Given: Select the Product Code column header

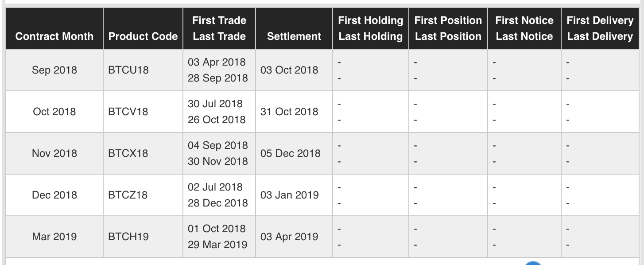Looking at the screenshot, I should [143, 28].
